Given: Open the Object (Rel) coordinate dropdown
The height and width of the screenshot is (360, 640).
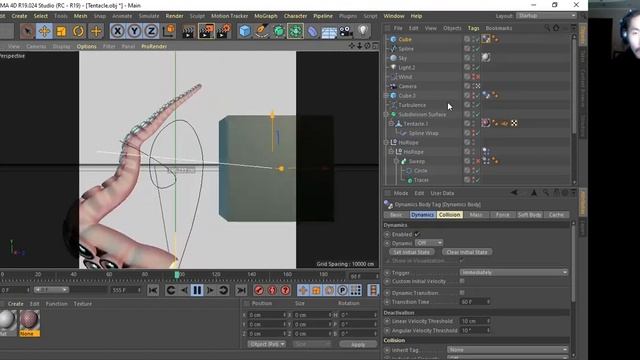Looking at the screenshot, I should coord(267,344).
